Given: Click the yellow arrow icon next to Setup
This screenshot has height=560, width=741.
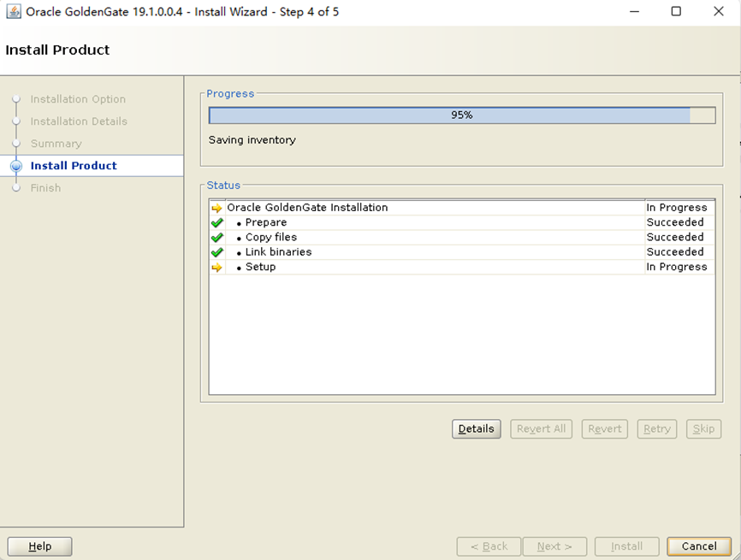Looking at the screenshot, I should coord(217,268).
